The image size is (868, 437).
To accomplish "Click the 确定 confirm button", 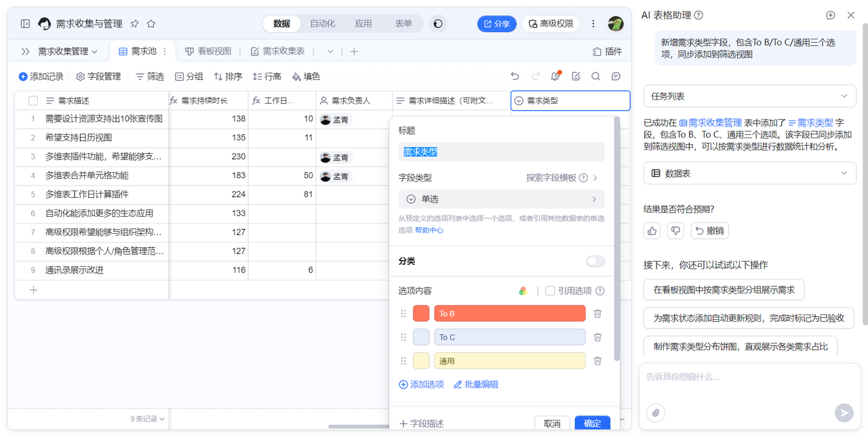I will (592, 423).
